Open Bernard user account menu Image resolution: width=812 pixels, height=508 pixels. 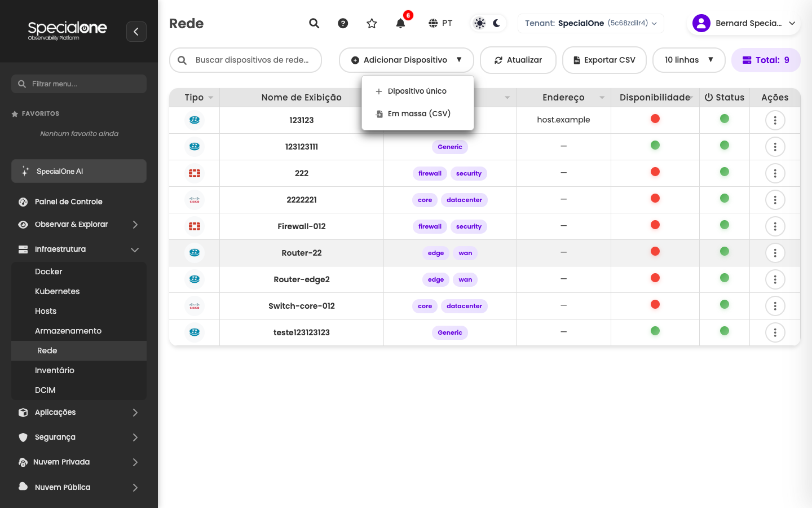pyautogui.click(x=744, y=23)
